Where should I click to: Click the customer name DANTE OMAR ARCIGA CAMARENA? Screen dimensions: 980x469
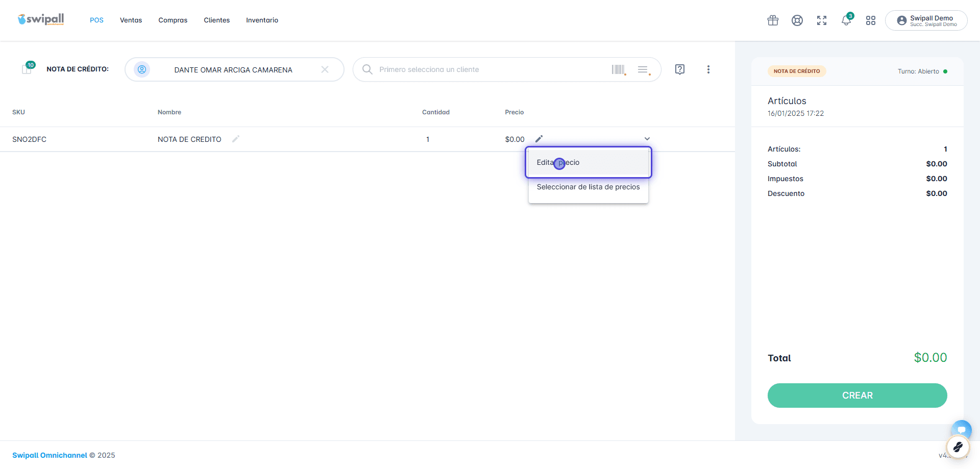[x=233, y=70]
